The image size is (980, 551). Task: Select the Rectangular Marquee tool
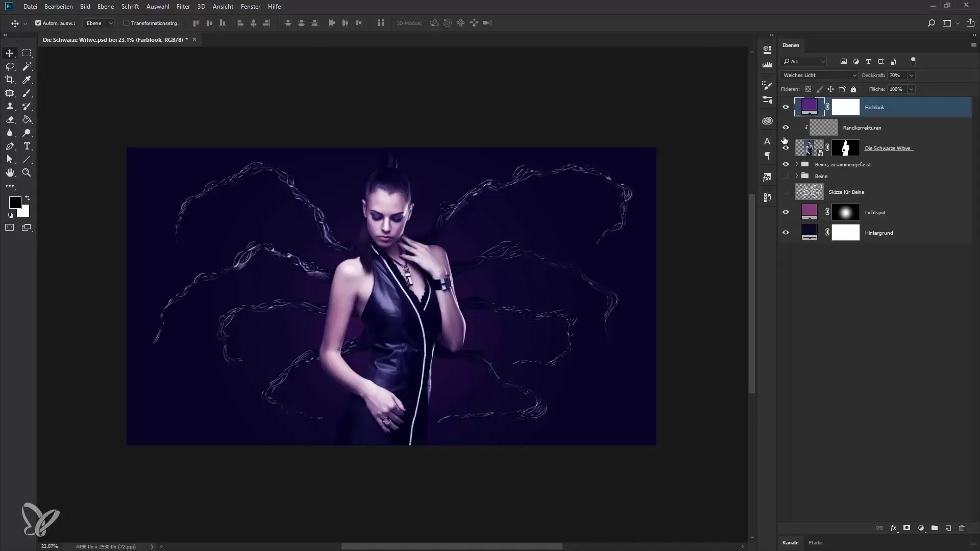(x=27, y=53)
